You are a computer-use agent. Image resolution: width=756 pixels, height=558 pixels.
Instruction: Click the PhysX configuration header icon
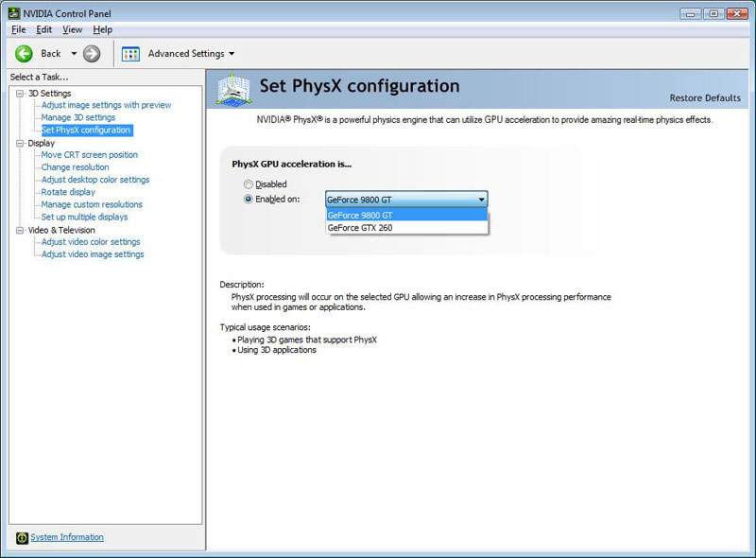(x=233, y=89)
